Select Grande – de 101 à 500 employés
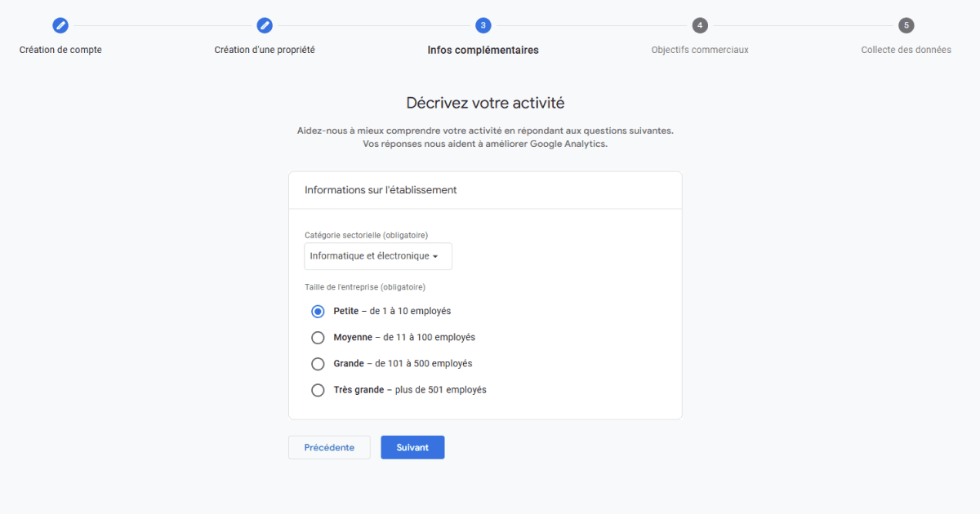The height and width of the screenshot is (514, 980). click(x=318, y=363)
